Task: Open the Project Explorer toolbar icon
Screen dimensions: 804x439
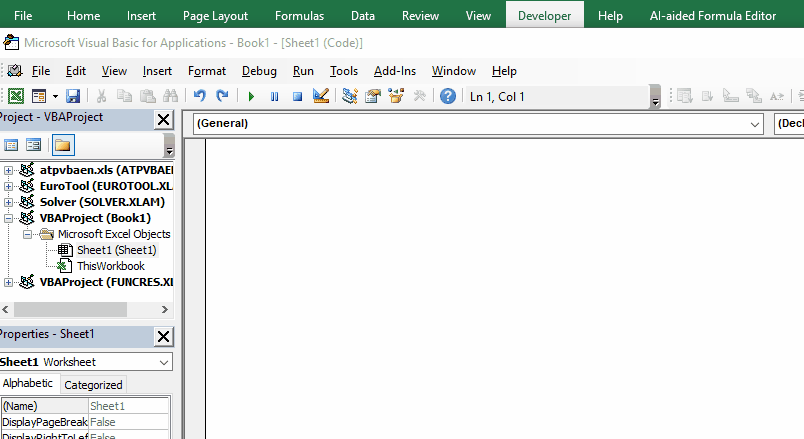Action: pos(350,96)
